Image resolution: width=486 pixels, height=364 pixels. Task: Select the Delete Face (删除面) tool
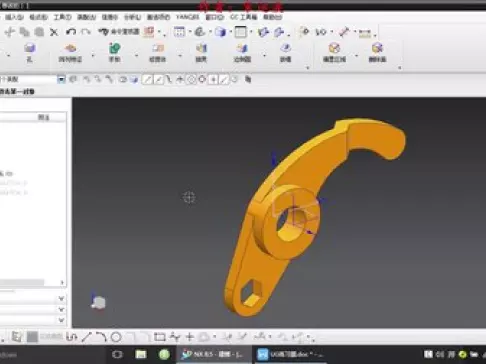click(x=377, y=53)
